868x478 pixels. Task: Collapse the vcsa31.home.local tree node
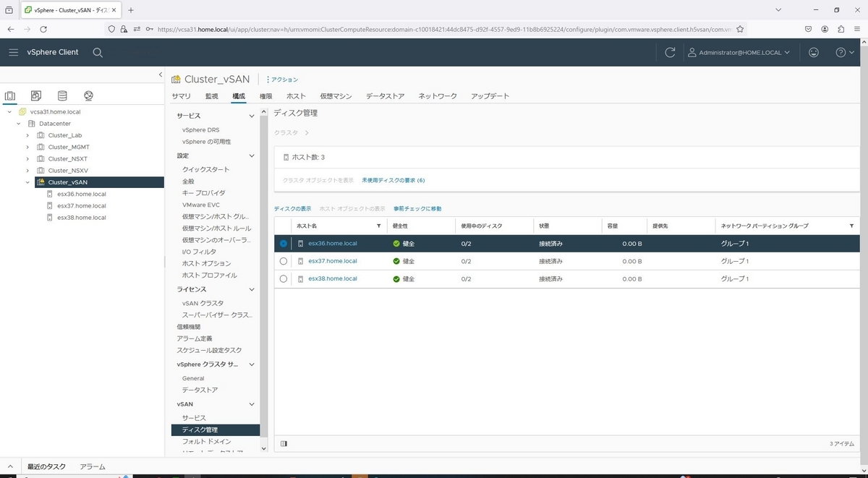[x=9, y=112]
